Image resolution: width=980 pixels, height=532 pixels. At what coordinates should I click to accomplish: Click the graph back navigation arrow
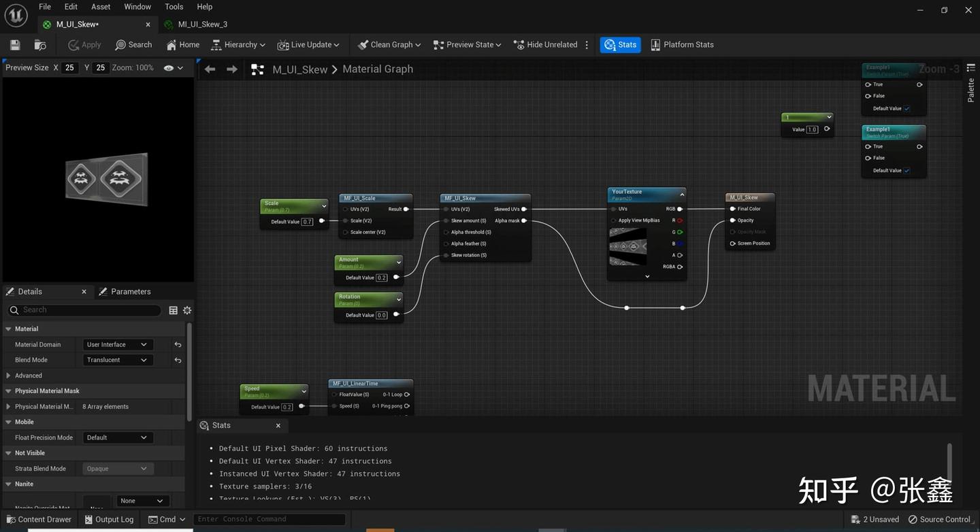(x=210, y=69)
